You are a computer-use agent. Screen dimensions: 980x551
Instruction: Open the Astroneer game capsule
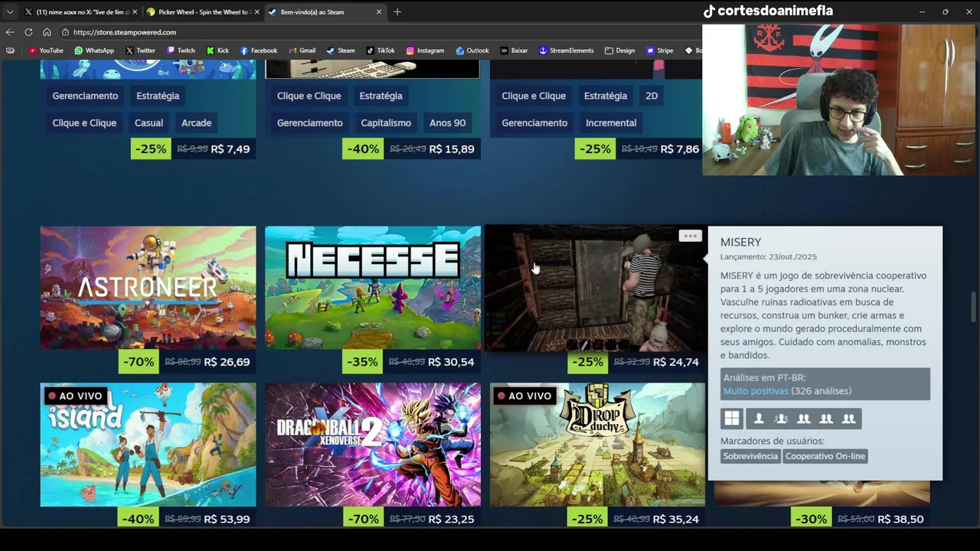[x=148, y=288]
